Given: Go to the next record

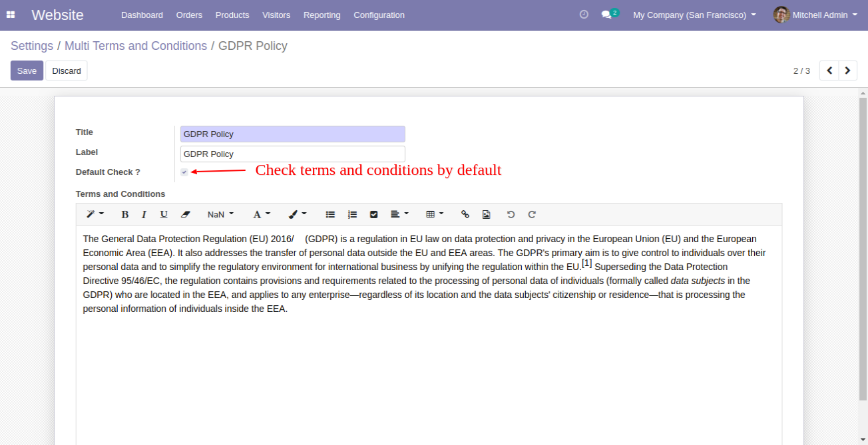Looking at the screenshot, I should 847,71.
